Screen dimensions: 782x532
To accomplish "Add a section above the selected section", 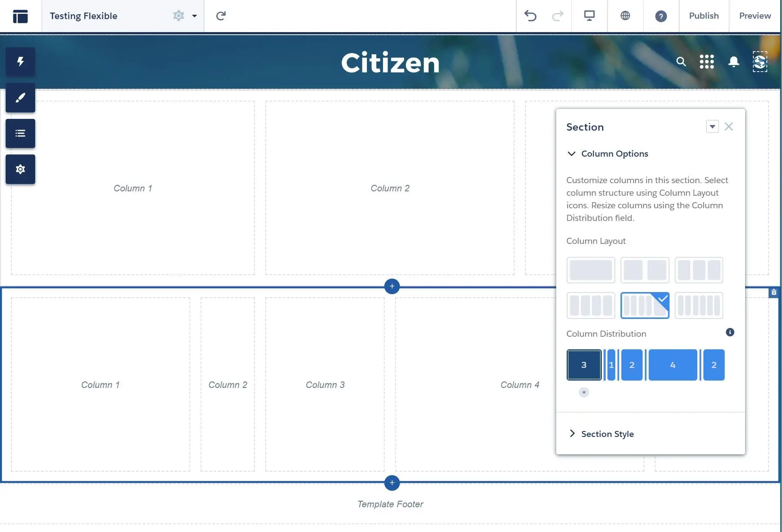I will click(392, 286).
